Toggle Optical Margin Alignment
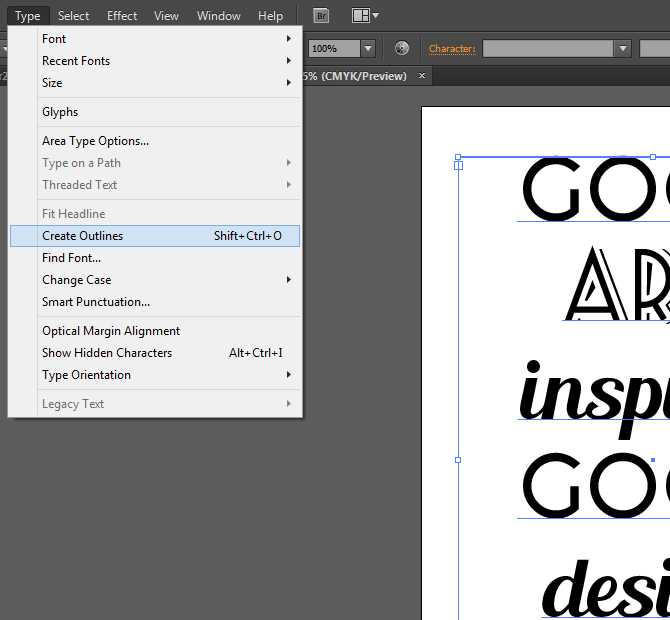Screen dimensions: 670x620 (111, 331)
